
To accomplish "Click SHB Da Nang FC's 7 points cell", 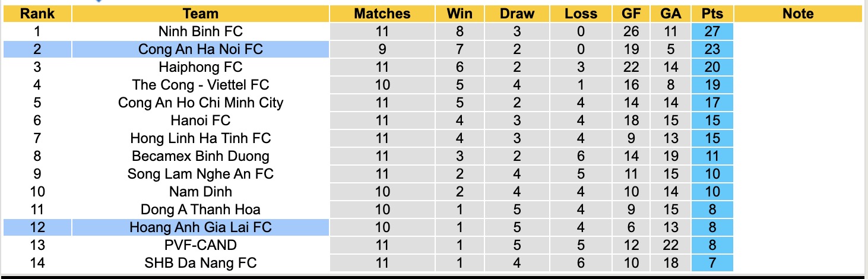I will (x=712, y=262).
